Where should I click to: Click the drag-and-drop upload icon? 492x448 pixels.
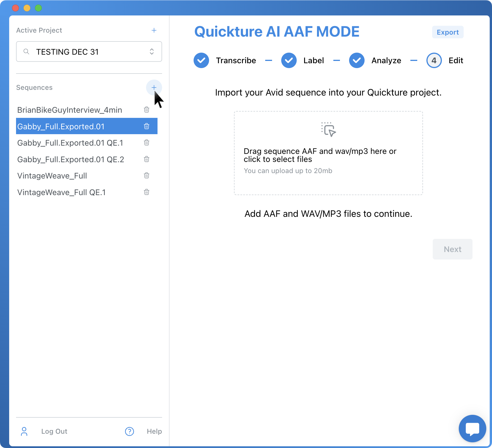[328, 130]
